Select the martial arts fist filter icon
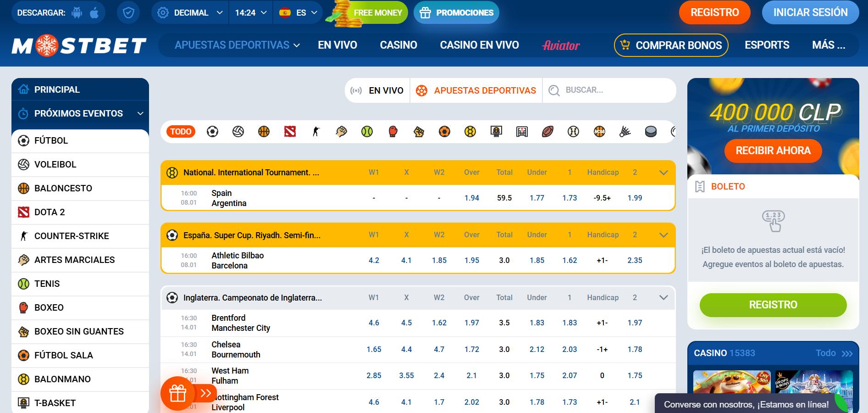Image resolution: width=868 pixels, height=413 pixels. [x=341, y=132]
